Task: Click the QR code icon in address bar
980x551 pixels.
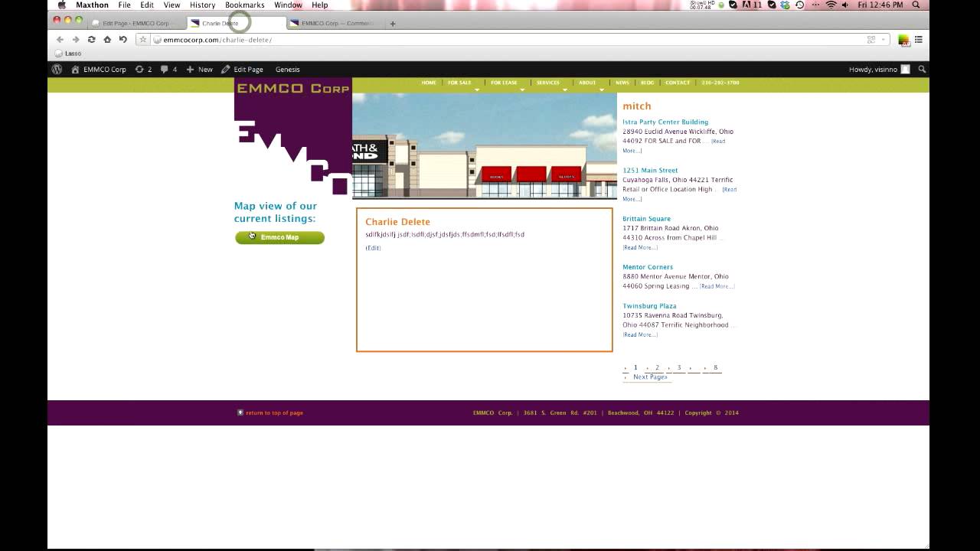Action: pos(871,39)
